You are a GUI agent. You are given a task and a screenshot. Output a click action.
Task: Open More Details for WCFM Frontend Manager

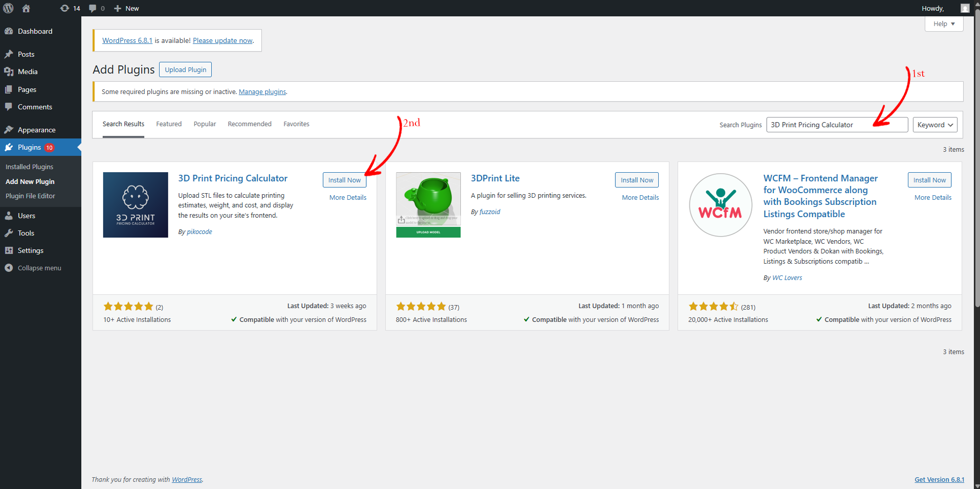(x=933, y=197)
